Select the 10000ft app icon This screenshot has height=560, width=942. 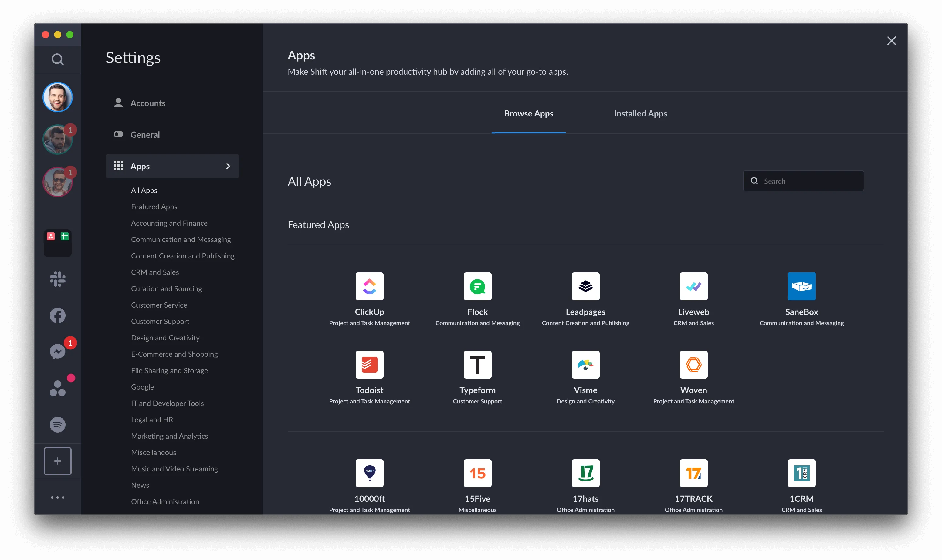[369, 473]
